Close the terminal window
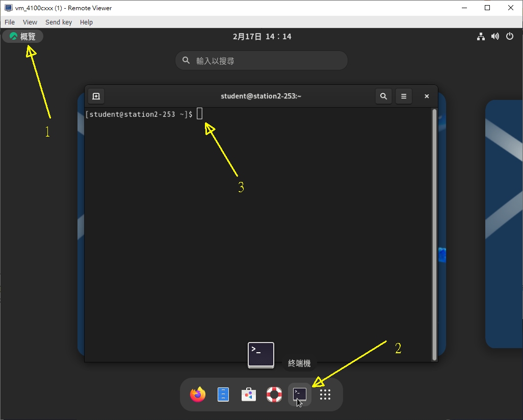Viewport: 523px width, 420px height. (x=427, y=96)
